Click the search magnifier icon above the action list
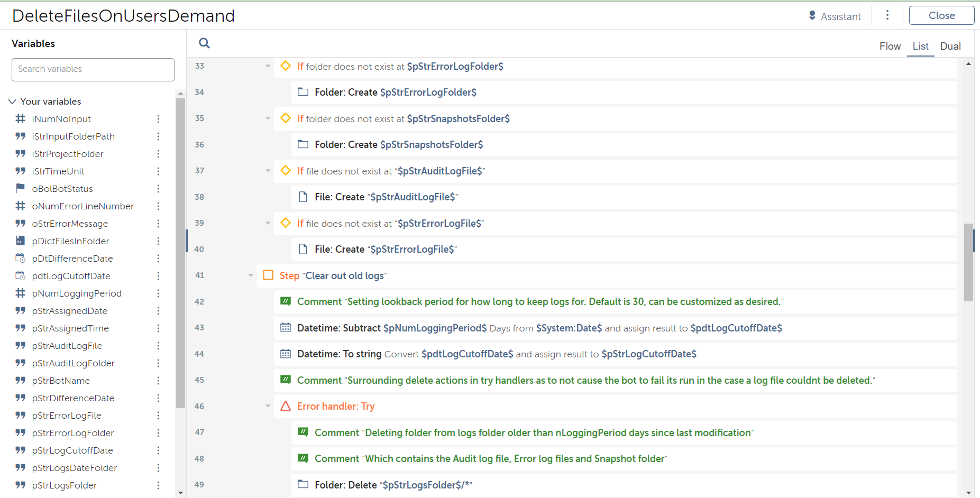The height and width of the screenshot is (498, 980). click(x=204, y=43)
